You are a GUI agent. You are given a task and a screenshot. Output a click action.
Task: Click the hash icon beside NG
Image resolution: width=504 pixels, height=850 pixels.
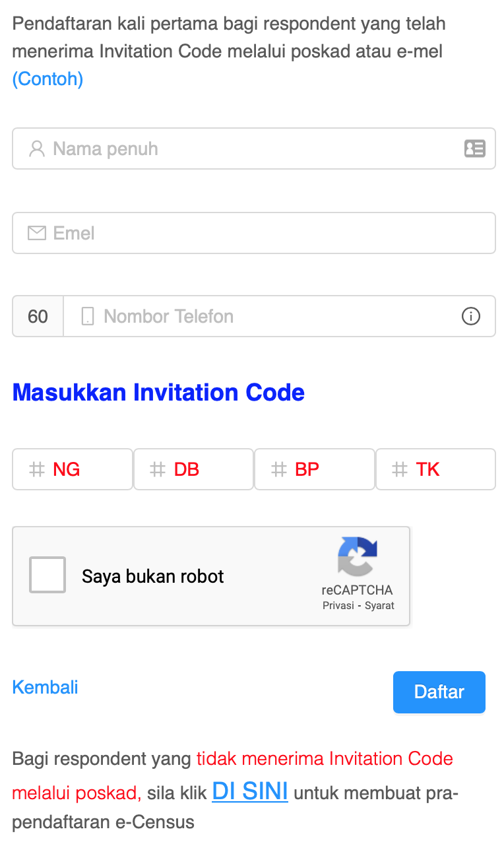[x=37, y=470]
